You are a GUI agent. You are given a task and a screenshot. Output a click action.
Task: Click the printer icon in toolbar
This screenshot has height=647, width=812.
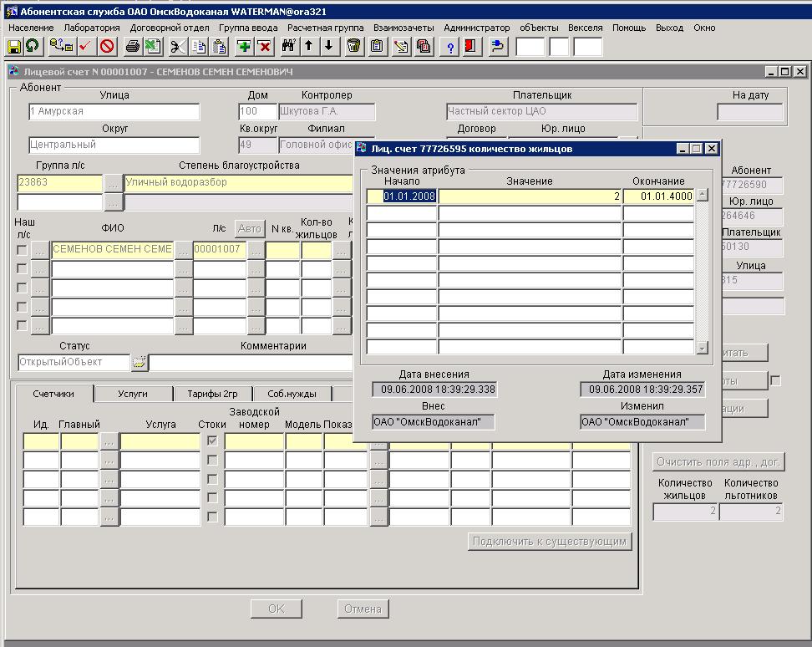point(132,47)
